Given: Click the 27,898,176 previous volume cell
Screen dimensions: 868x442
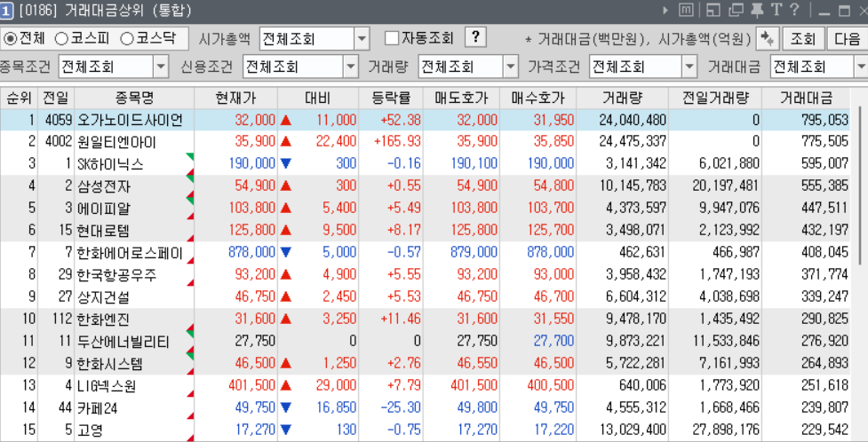Looking at the screenshot, I should click(726, 430).
